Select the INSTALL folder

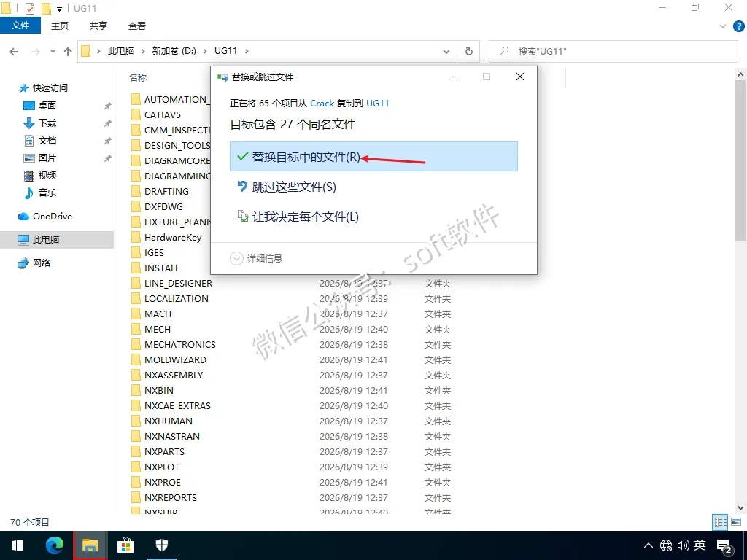pos(161,268)
